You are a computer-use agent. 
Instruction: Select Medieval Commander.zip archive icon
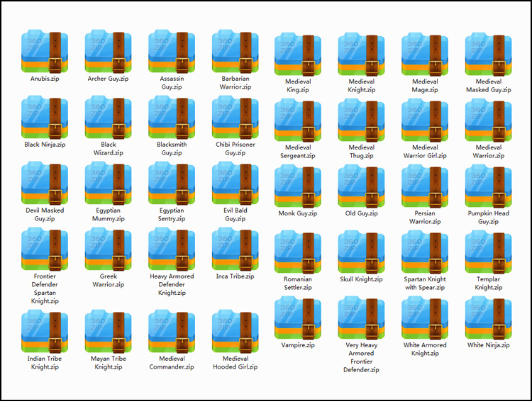click(172, 332)
